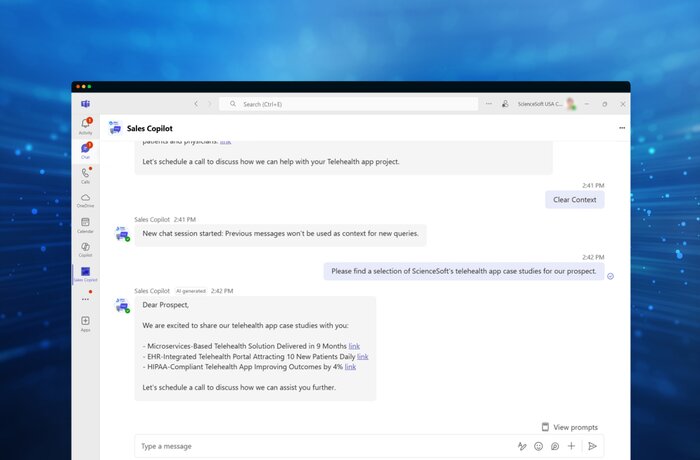Go back using the navigation arrow
This screenshot has width=700, height=460.
196,104
